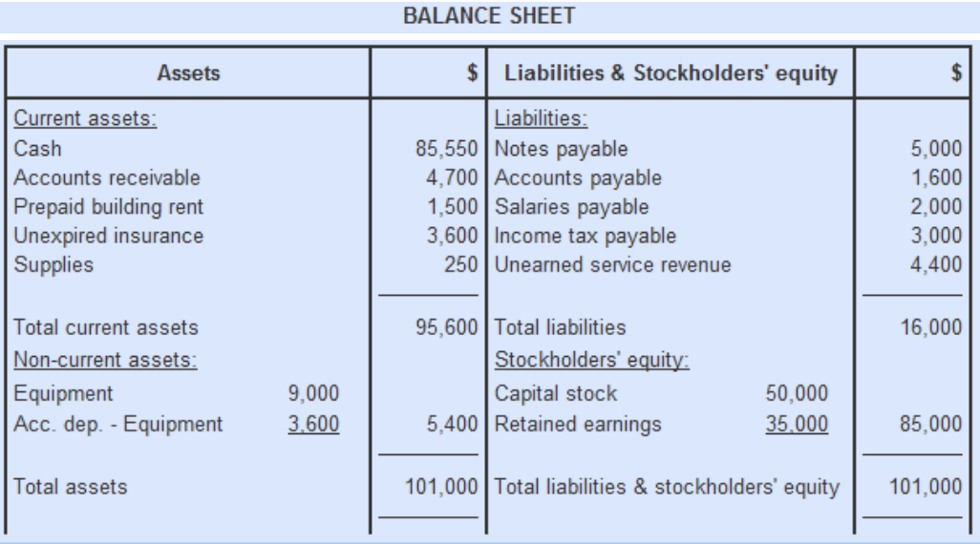Select the Retained earnings label
Screen dimensions: 980x544
coord(578,424)
